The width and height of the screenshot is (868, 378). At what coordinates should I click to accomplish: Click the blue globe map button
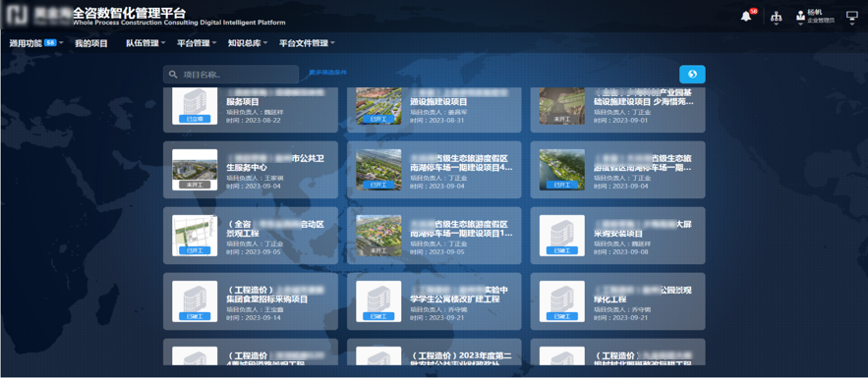pos(692,74)
